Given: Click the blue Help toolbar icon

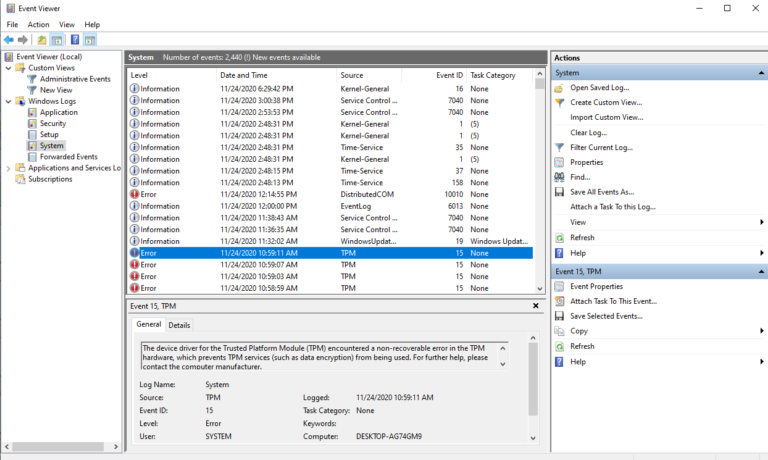Looking at the screenshot, I should pos(75,40).
